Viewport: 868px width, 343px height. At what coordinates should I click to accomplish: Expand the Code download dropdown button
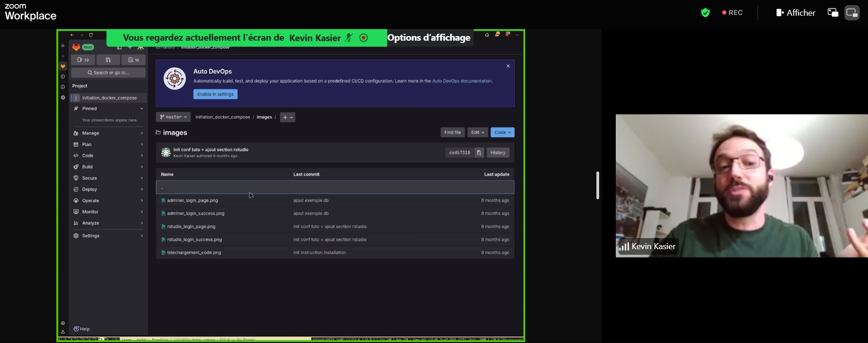[x=502, y=133]
